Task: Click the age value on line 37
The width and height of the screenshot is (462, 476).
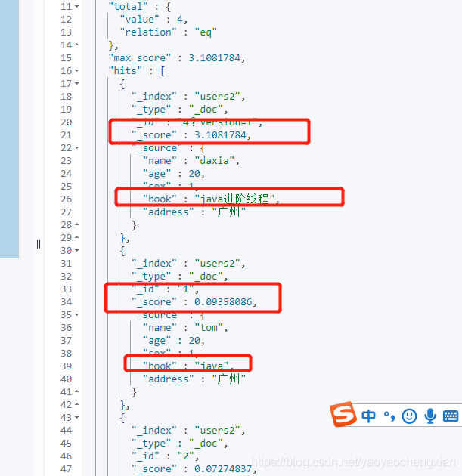Action: coord(194,341)
